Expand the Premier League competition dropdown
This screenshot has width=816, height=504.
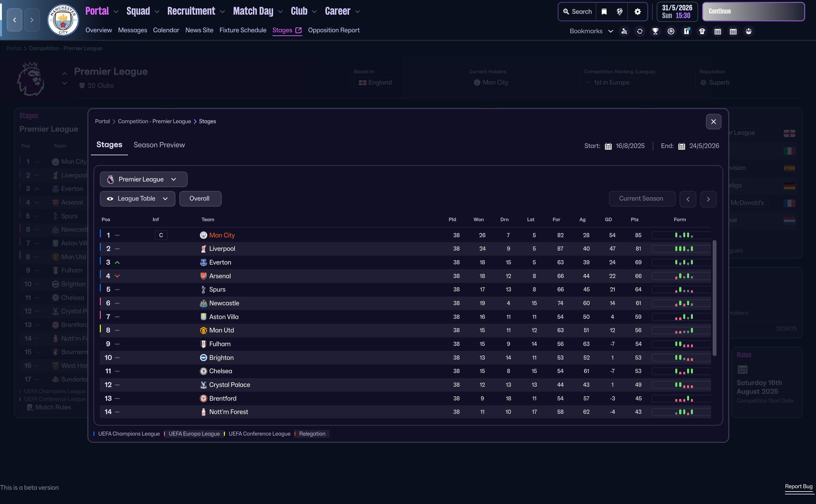coord(144,179)
